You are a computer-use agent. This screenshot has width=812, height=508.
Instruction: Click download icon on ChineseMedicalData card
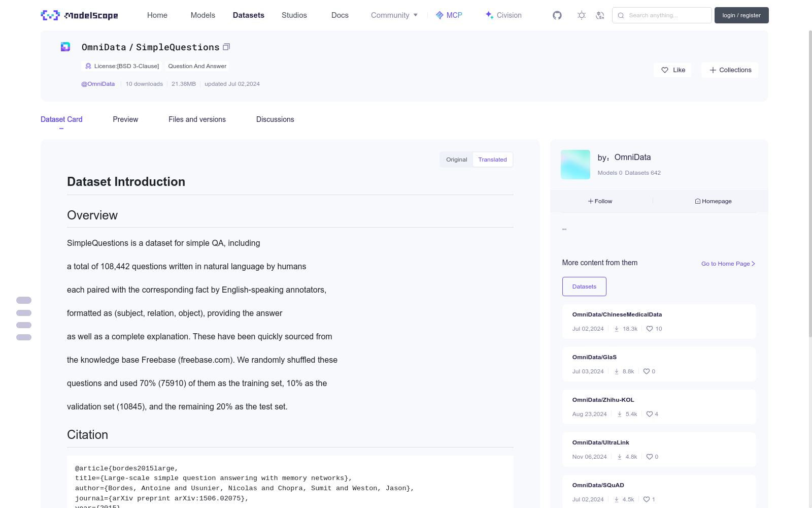[617, 329]
